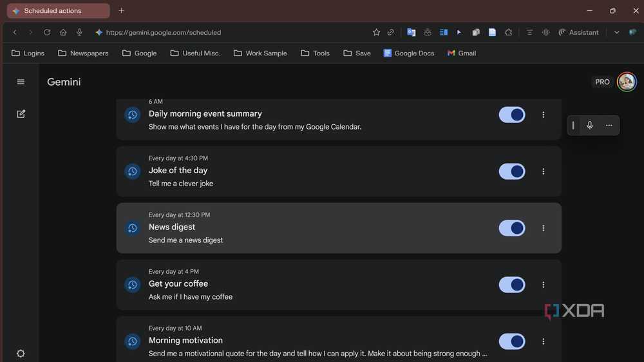Click the clock icon for Get your coffee

132,285
